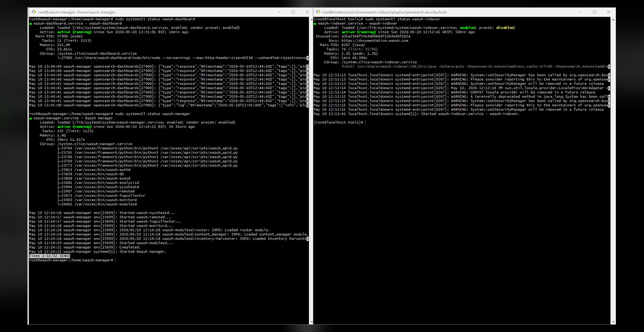
Task: Click the yellow 'disabled' preset text
Action: point(505,28)
